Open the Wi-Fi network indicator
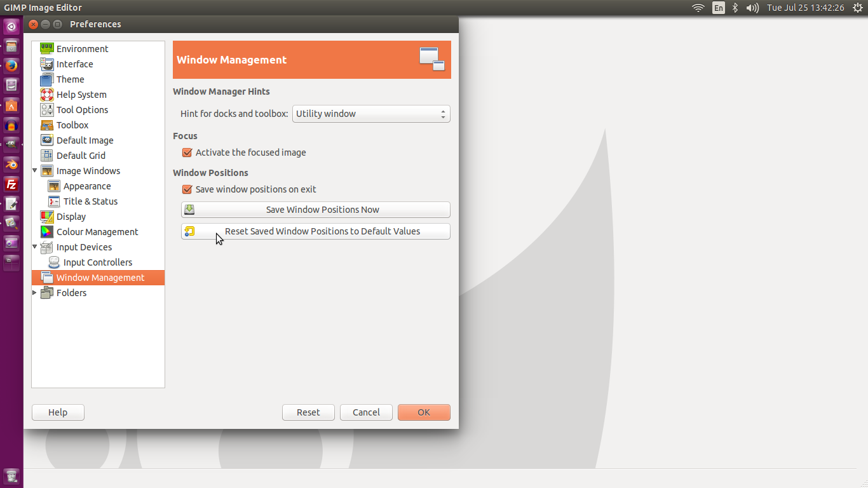 698,8
